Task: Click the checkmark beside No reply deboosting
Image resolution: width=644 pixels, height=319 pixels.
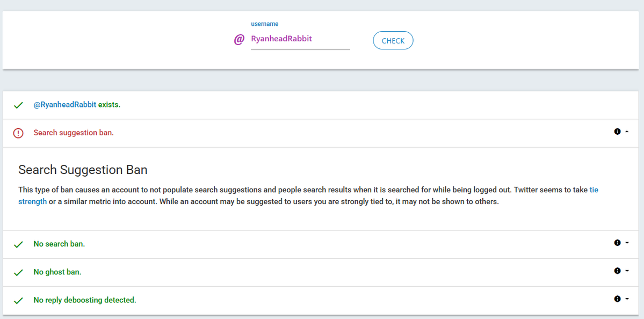Action: point(18,301)
